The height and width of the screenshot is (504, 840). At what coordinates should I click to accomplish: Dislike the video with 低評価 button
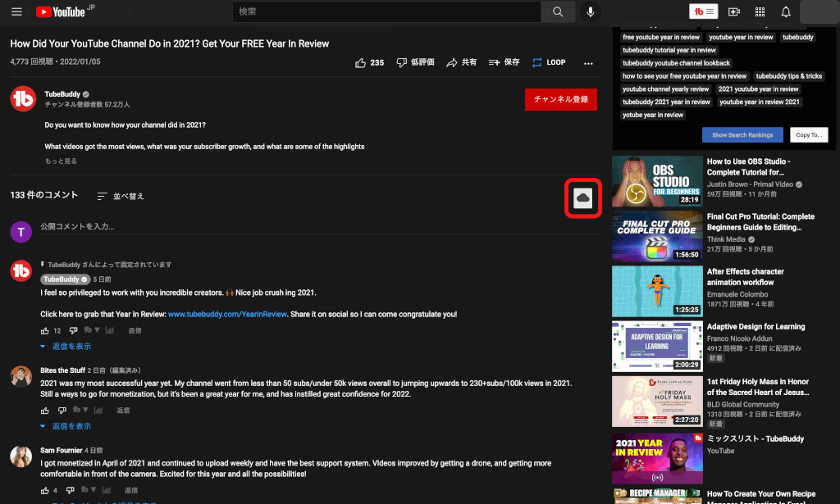415,62
